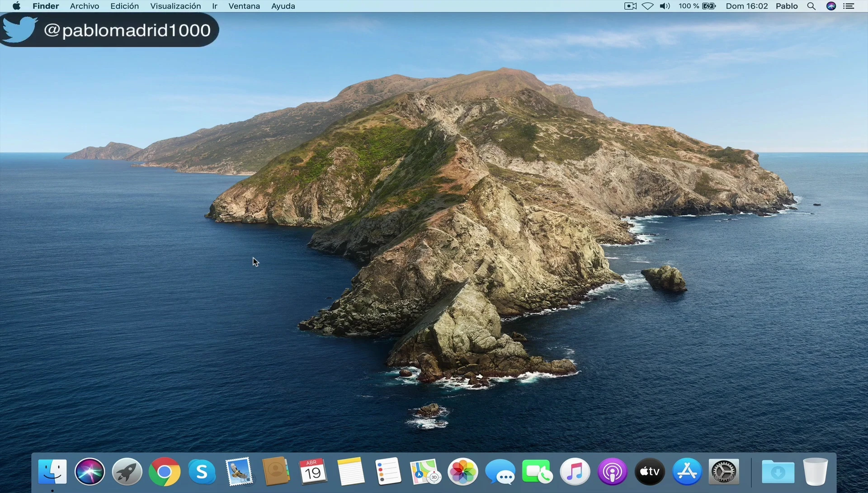The height and width of the screenshot is (493, 868).
Task: Launch FaceTime from the Dock
Action: click(x=538, y=472)
